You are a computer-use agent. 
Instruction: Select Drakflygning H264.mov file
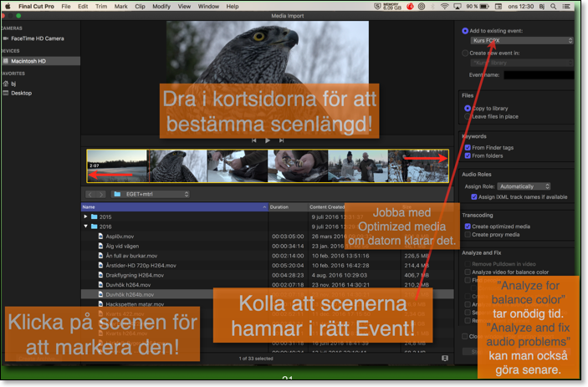pos(135,275)
